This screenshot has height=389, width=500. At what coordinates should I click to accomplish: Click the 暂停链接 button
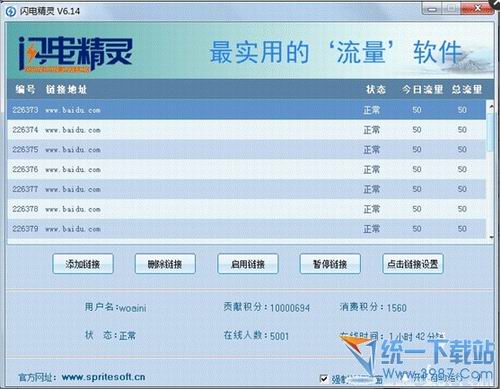point(330,264)
